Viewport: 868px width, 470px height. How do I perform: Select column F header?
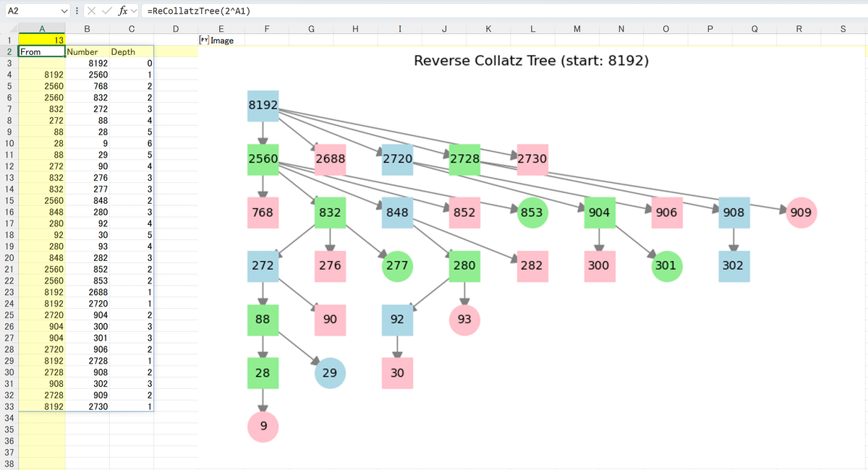(267, 29)
